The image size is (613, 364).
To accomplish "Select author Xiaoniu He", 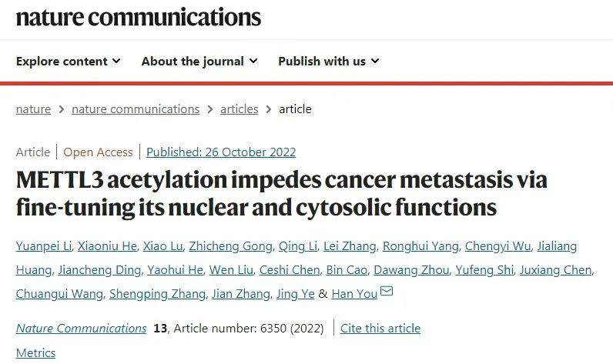I will click(x=108, y=246).
